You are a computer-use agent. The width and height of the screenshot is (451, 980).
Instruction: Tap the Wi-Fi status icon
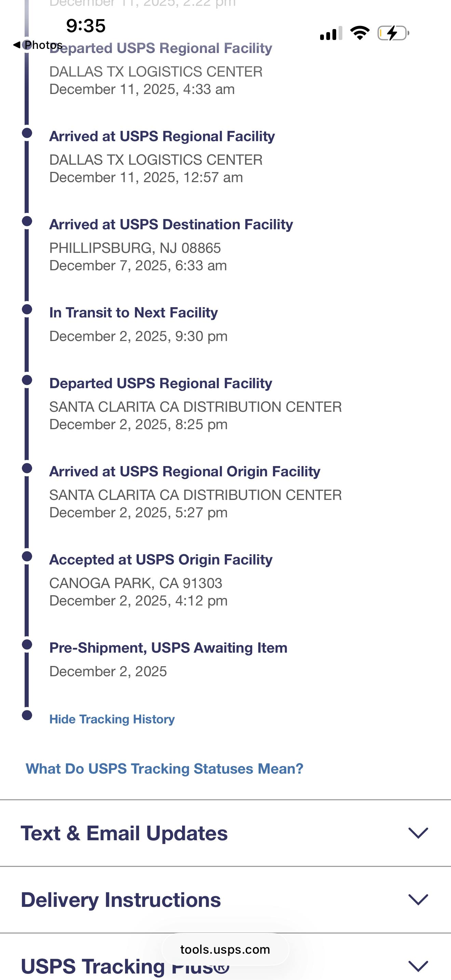360,33
